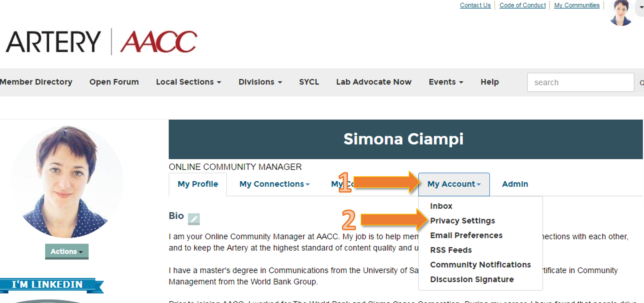Select Privacy Settings from the menu
Viewport: 644px width, 303px height.
point(462,221)
